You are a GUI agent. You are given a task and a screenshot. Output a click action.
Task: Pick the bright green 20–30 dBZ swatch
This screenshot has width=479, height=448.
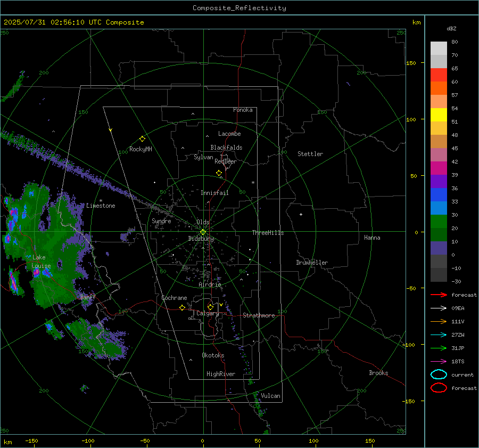(x=439, y=222)
